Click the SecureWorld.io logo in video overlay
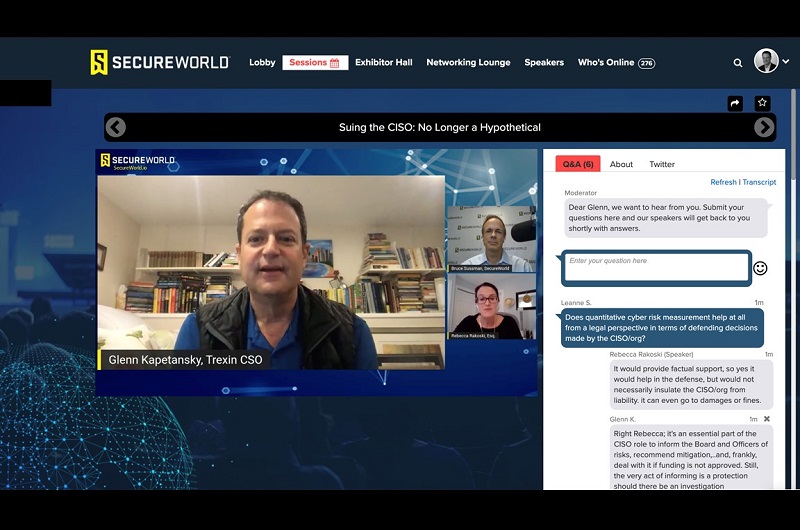Image resolution: width=800 pixels, height=530 pixels. point(137,161)
